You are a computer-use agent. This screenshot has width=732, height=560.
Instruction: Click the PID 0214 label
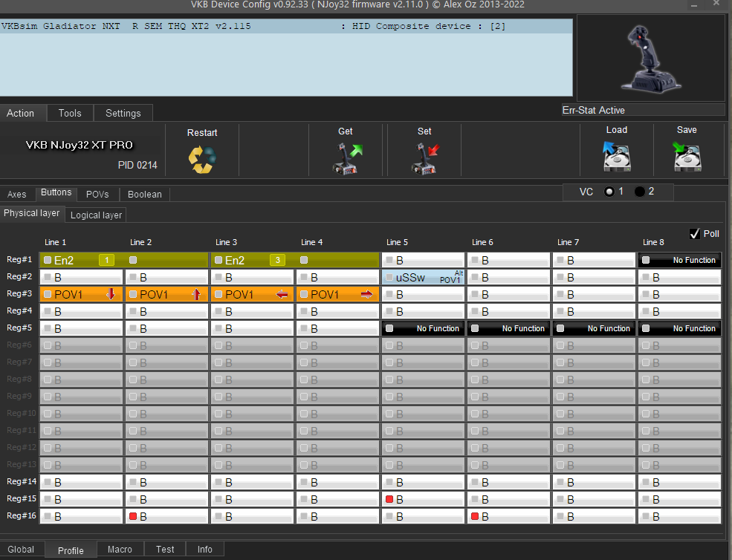coord(137,165)
